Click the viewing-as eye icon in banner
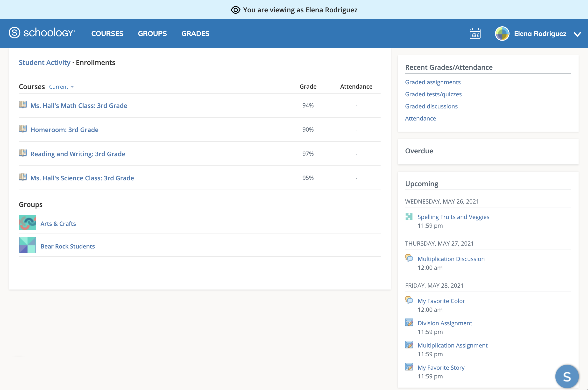The image size is (588, 390). pyautogui.click(x=235, y=10)
